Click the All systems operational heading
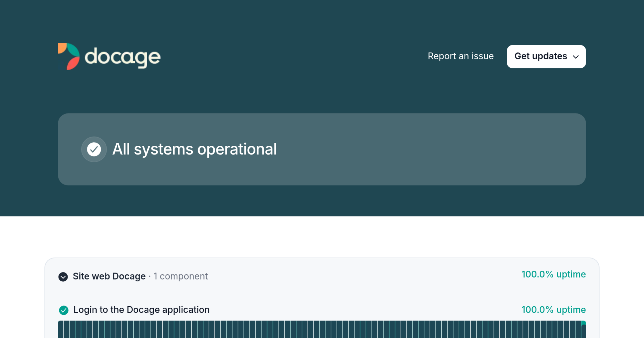The width and height of the screenshot is (644, 338). [194, 149]
